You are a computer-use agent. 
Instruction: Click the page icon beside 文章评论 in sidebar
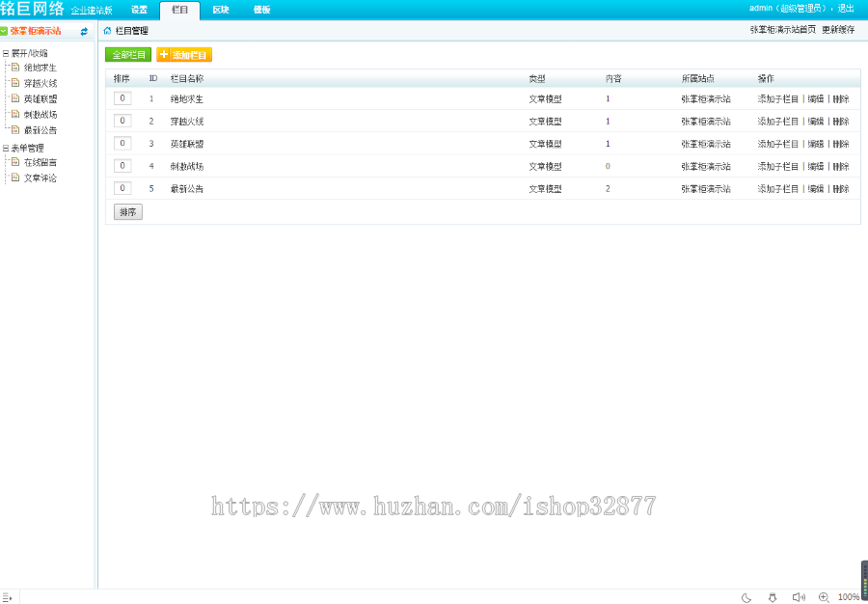coord(15,178)
